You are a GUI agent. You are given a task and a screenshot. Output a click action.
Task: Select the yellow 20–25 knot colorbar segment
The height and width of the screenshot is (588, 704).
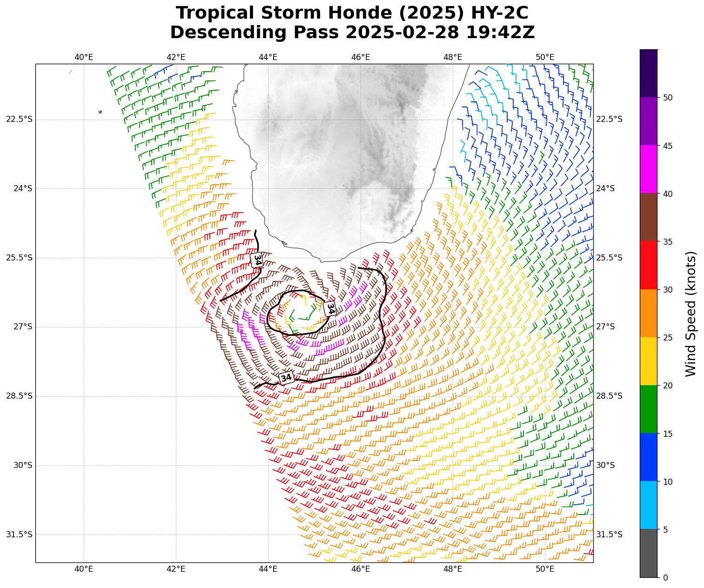coord(648,361)
